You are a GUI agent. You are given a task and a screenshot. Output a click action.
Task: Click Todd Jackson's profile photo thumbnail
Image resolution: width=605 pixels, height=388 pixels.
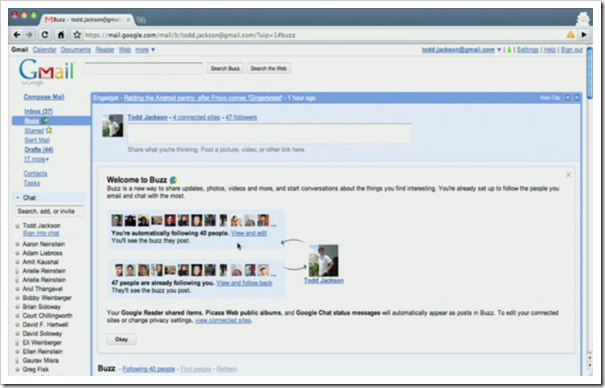click(x=113, y=125)
